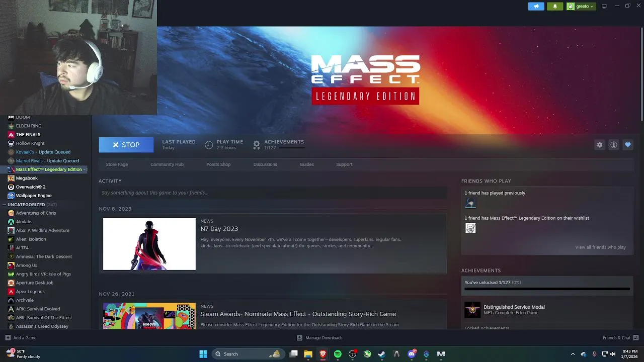
Task: Click the activity comment input field
Action: (x=272, y=193)
